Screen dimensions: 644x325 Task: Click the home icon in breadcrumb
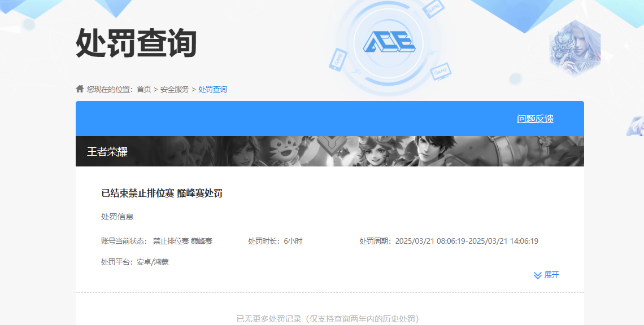[x=80, y=89]
